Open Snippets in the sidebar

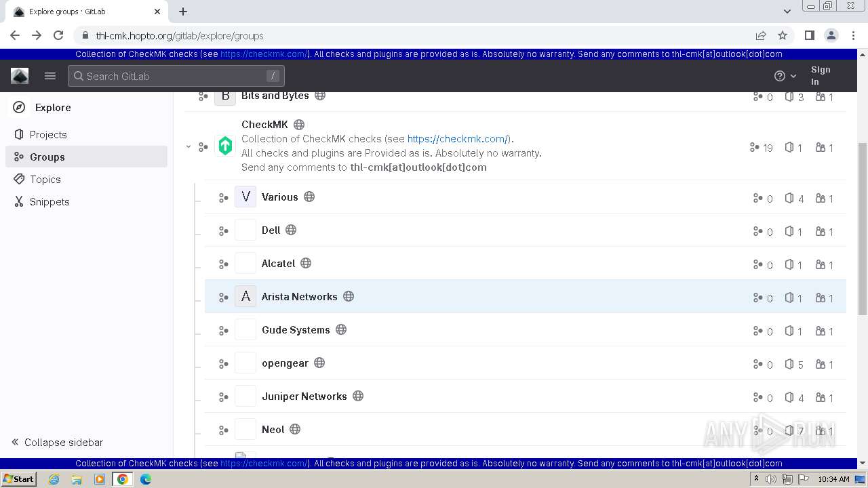50,201
